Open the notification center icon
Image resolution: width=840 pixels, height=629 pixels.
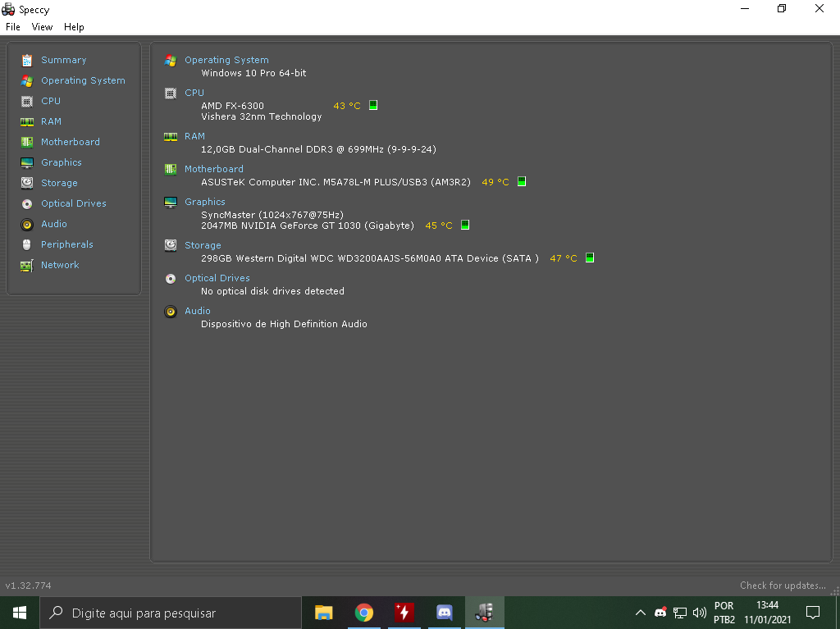(x=813, y=613)
